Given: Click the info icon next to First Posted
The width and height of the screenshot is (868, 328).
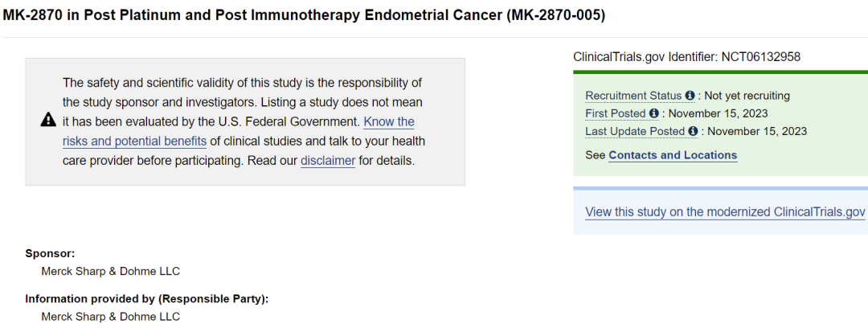Looking at the screenshot, I should (x=653, y=113).
